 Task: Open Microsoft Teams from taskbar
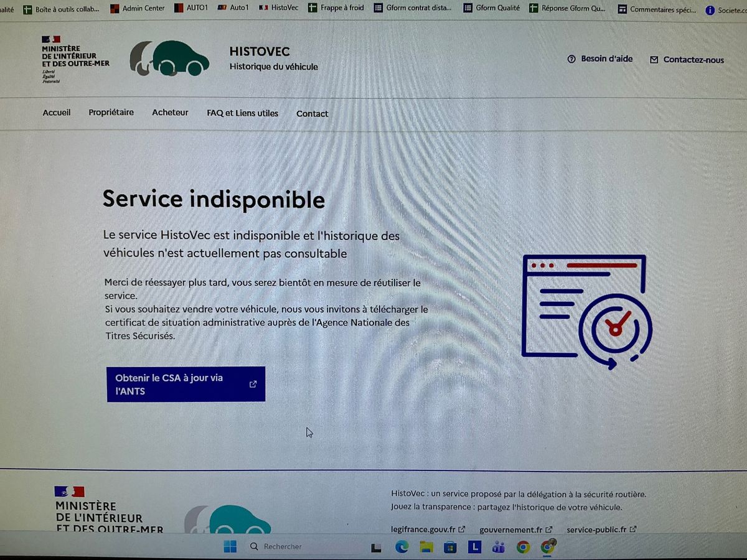499,547
